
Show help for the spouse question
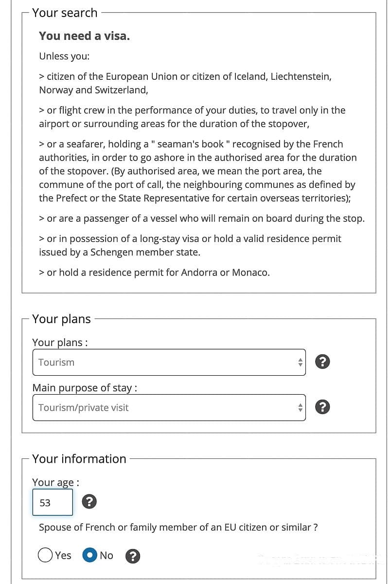pyautogui.click(x=132, y=556)
